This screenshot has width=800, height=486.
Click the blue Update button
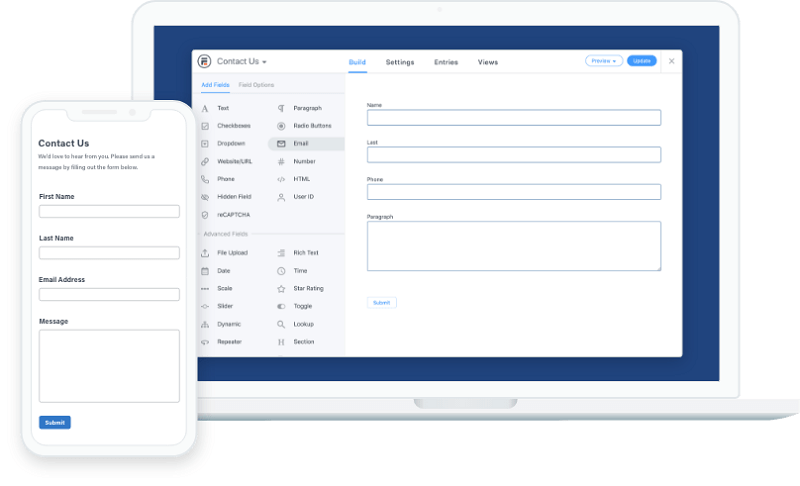coord(642,61)
